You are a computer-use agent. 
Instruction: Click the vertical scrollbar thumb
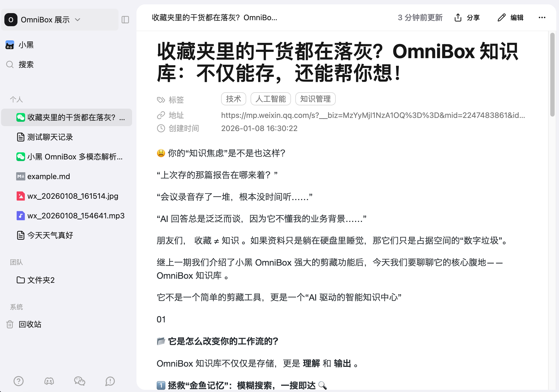(x=552, y=74)
